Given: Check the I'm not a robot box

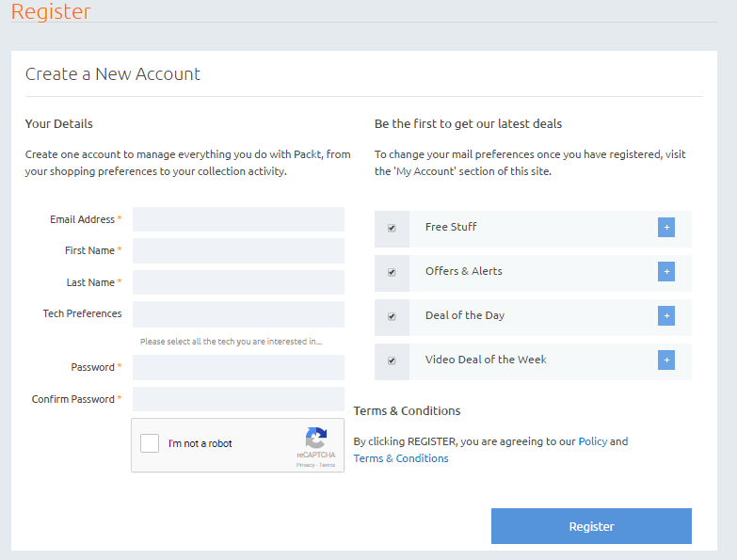Looking at the screenshot, I should pyautogui.click(x=150, y=443).
